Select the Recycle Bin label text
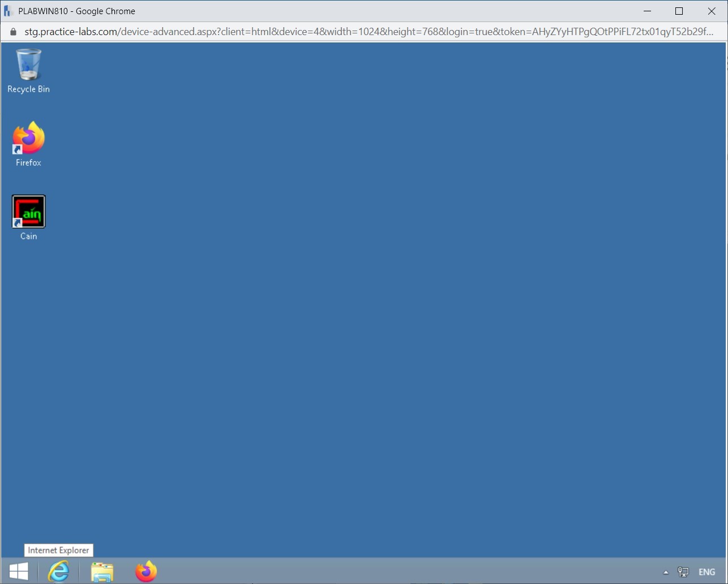This screenshot has height=584, width=728. (x=28, y=89)
